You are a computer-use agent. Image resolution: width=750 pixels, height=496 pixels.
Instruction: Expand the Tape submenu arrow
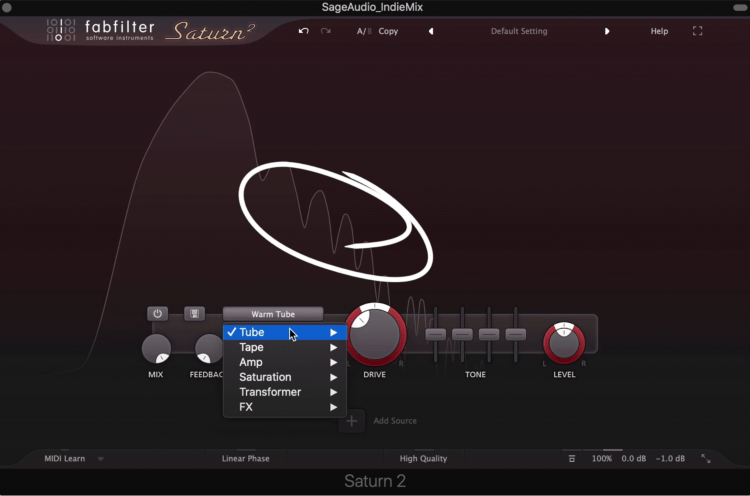(x=333, y=347)
